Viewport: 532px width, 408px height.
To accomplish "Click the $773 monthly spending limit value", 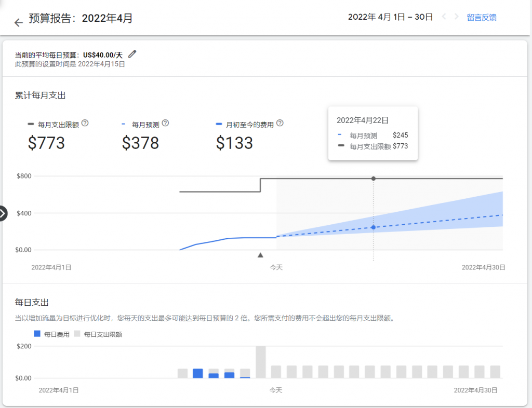I will tap(46, 143).
